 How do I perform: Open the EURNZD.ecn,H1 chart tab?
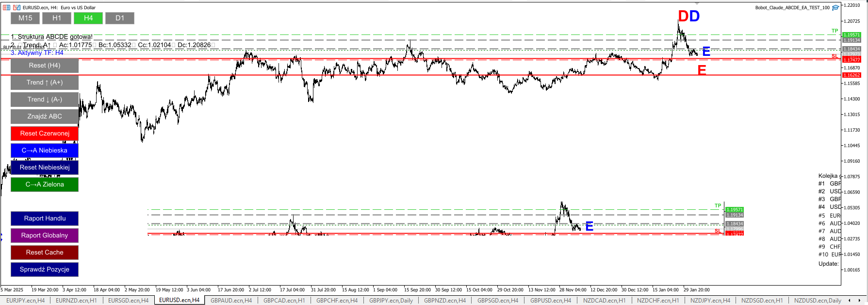[x=76, y=301]
